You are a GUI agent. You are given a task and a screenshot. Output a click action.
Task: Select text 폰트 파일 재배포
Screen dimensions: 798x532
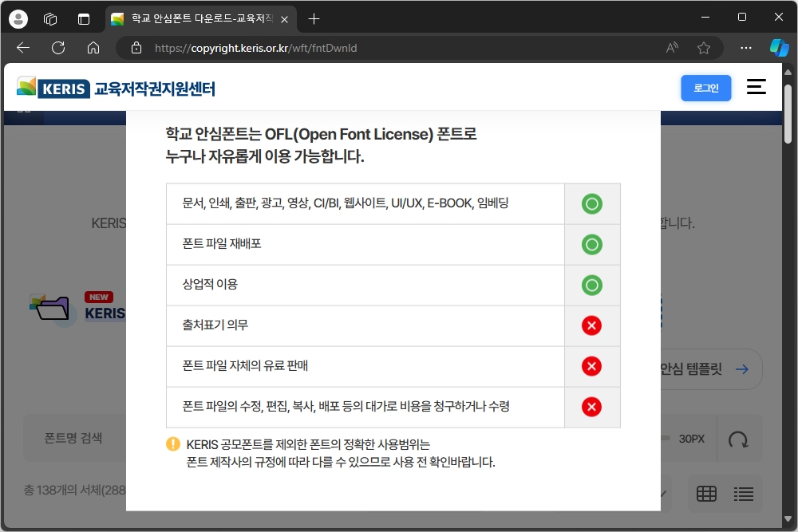coord(222,243)
